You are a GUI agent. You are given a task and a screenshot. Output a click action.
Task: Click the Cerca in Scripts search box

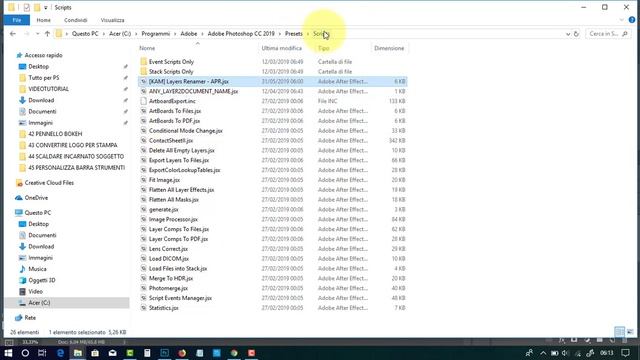coord(608,34)
